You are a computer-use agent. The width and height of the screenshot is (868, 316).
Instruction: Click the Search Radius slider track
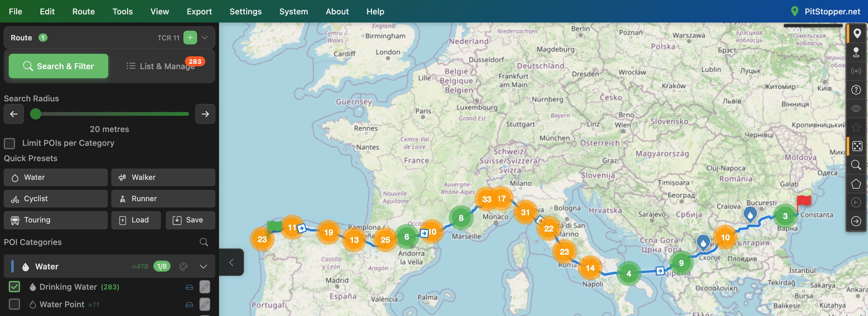click(x=110, y=114)
